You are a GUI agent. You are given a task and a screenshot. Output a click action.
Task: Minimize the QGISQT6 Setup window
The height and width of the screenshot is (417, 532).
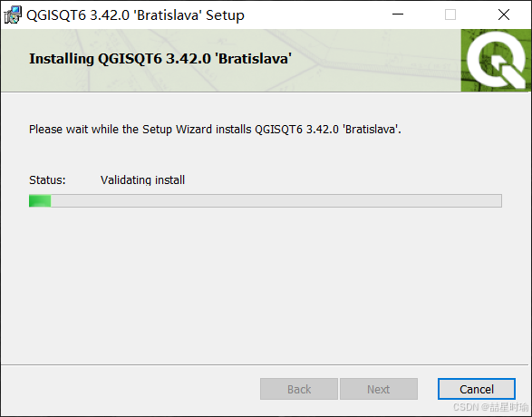[x=398, y=15]
